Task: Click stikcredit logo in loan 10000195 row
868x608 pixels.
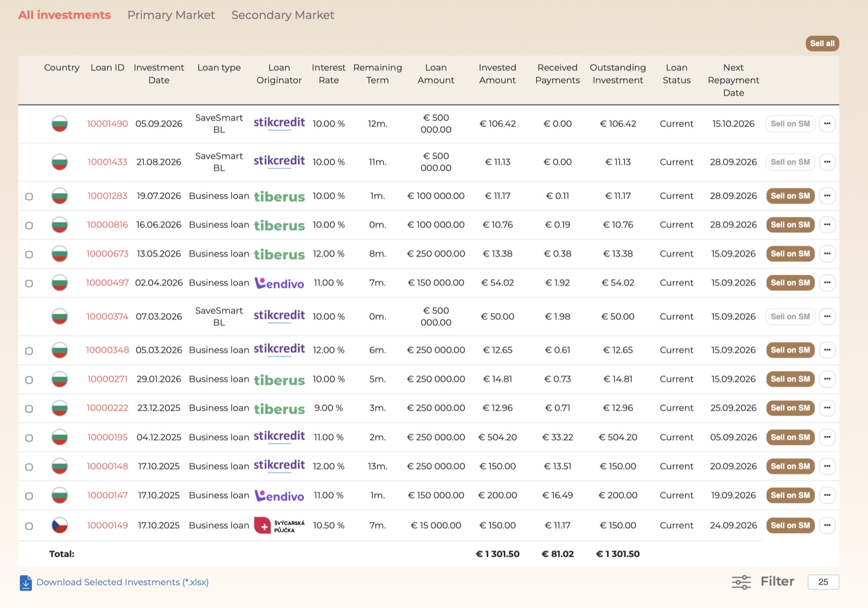Action: point(279,436)
